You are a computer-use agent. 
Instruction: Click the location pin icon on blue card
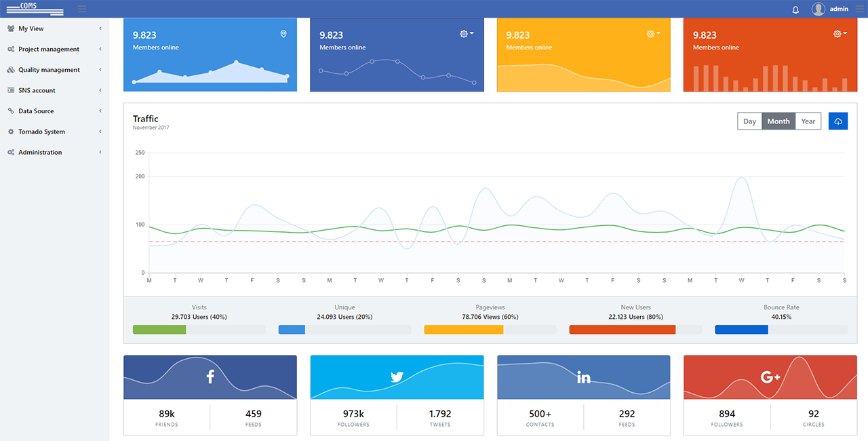tap(283, 34)
